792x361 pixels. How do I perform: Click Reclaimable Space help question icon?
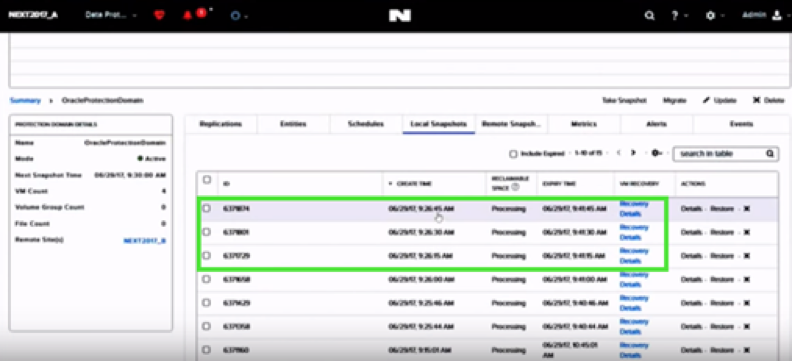(x=515, y=187)
